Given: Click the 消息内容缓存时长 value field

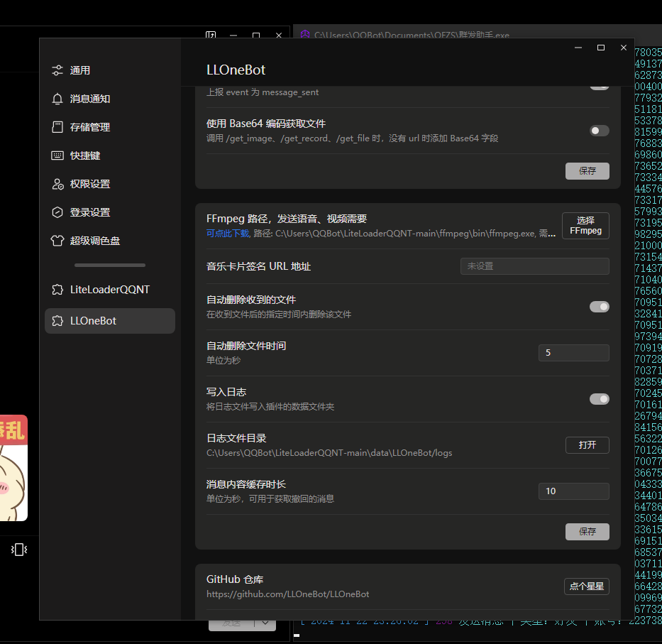Looking at the screenshot, I should tap(573, 491).
